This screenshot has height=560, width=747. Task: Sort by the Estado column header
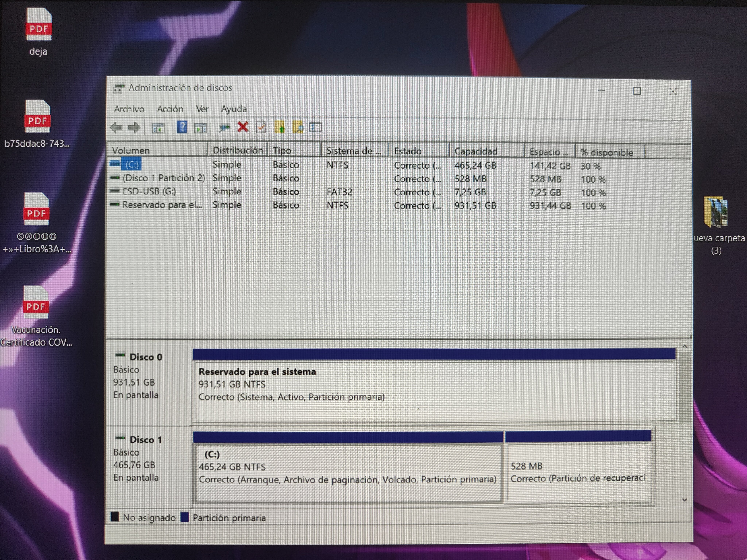pyautogui.click(x=419, y=151)
